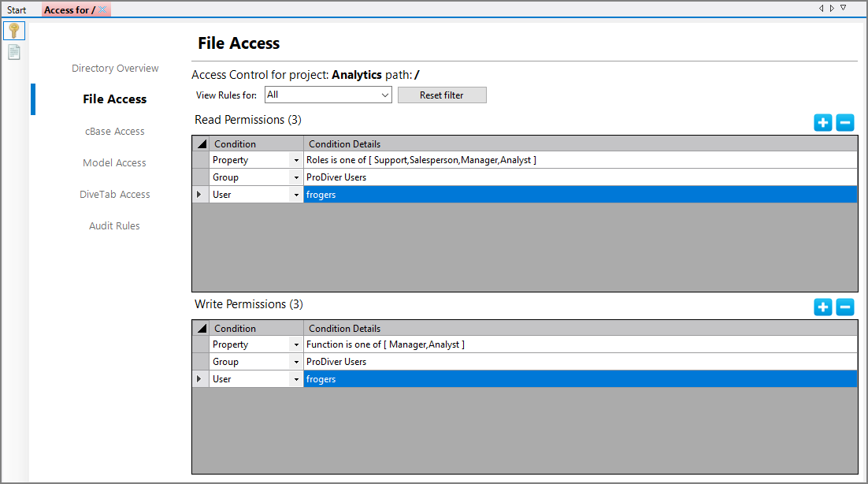Expand User condition dropdown in Write Permissions
Image resolution: width=868 pixels, height=484 pixels.
tap(296, 380)
